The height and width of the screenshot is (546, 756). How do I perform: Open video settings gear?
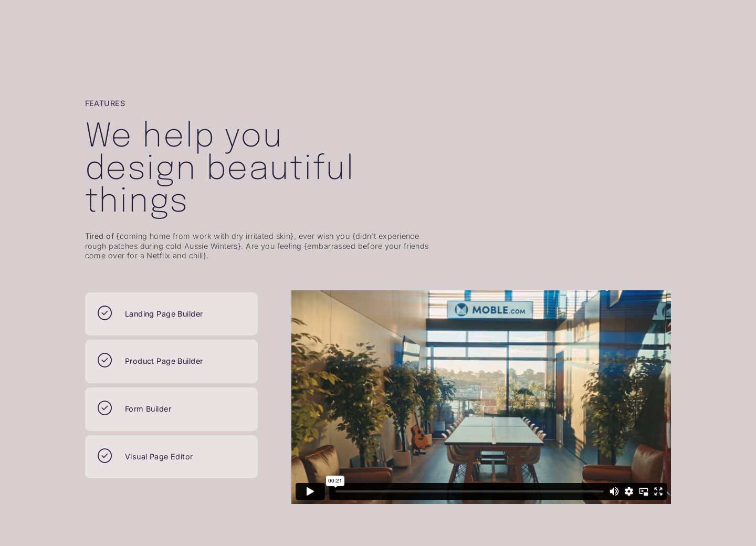click(629, 491)
